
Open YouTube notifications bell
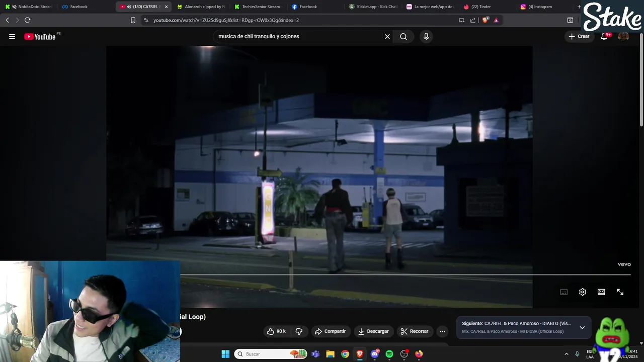[604, 37]
